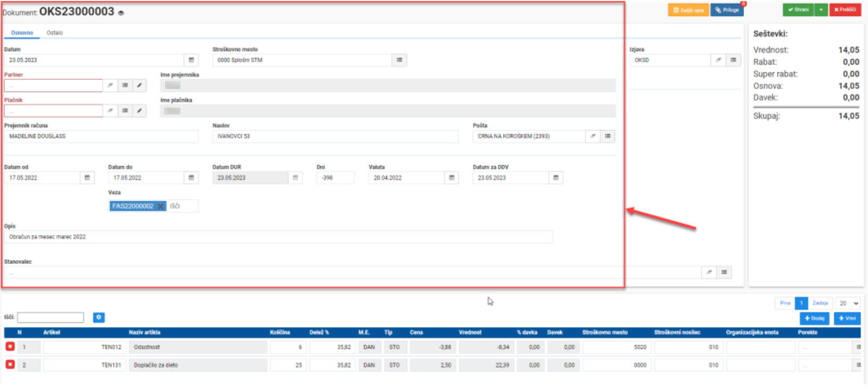Open the page size dropdown showing 20
Image resolution: width=868 pixels, height=390 pixels.
(x=848, y=303)
